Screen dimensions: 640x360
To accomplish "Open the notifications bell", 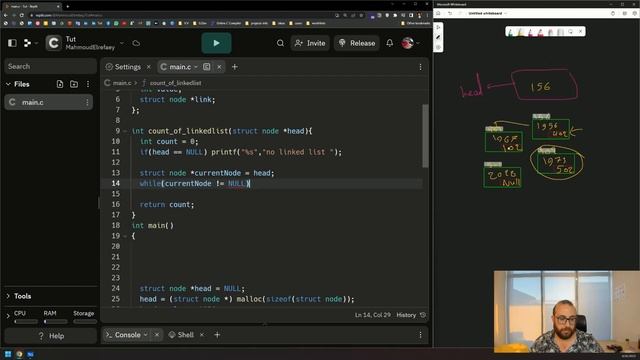I will 390,43.
